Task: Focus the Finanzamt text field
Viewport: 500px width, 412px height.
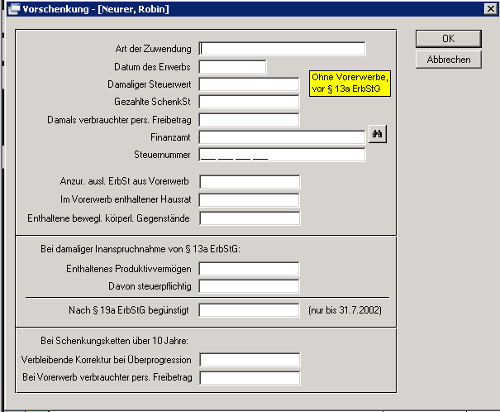Action: [x=282, y=137]
